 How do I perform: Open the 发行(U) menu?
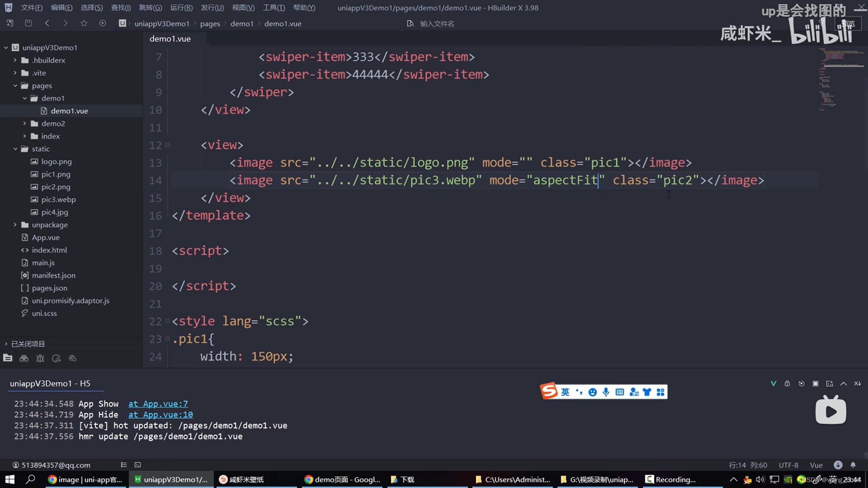point(212,8)
